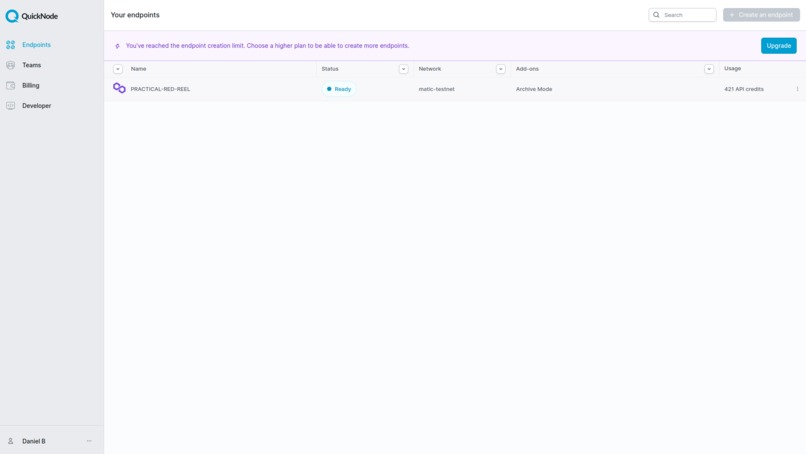
Task: Click the Usage column header
Action: 732,68
